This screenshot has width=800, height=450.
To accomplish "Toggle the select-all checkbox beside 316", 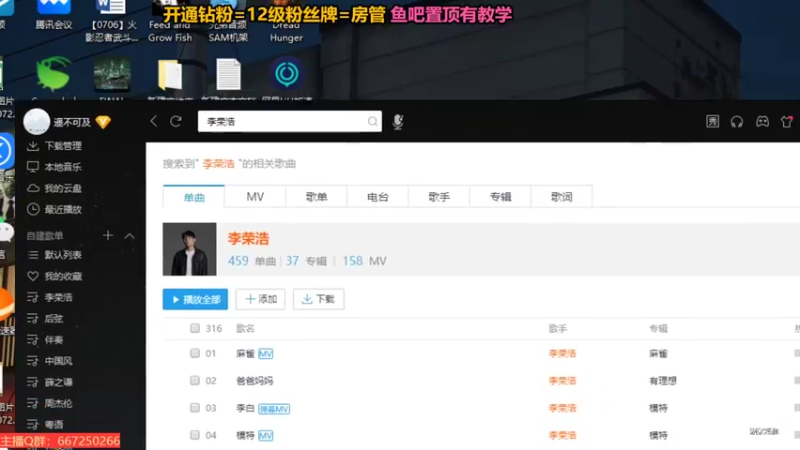I will point(195,328).
